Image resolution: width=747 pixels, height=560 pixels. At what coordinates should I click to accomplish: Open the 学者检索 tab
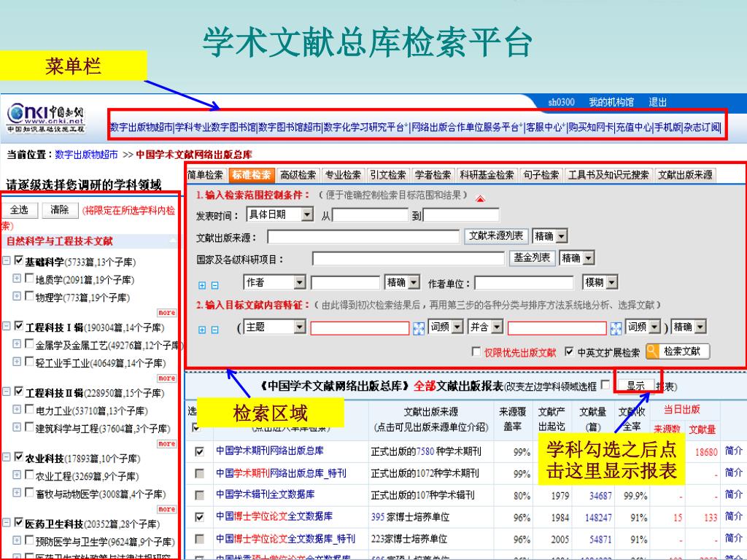point(433,175)
